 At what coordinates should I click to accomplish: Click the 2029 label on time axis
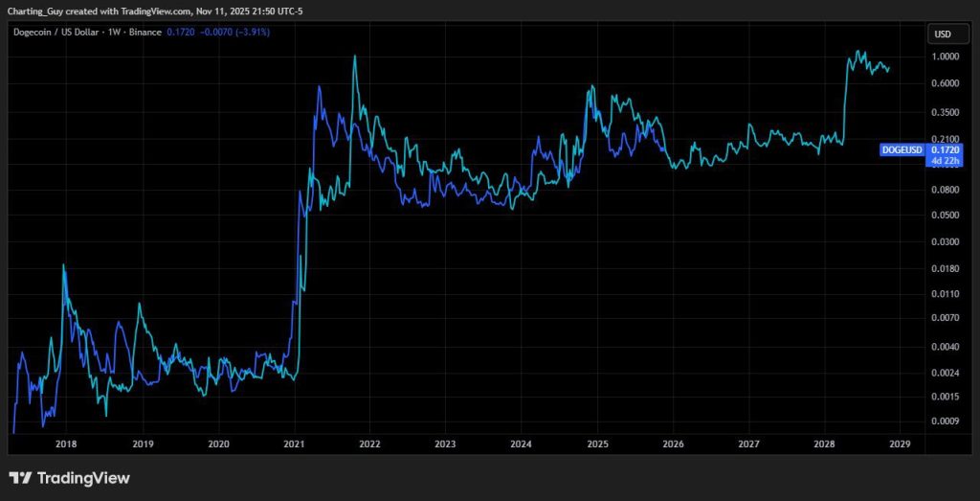[899, 444]
